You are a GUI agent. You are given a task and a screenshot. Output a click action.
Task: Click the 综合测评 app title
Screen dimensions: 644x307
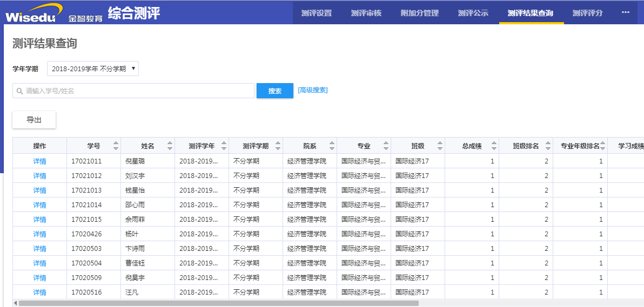point(135,13)
